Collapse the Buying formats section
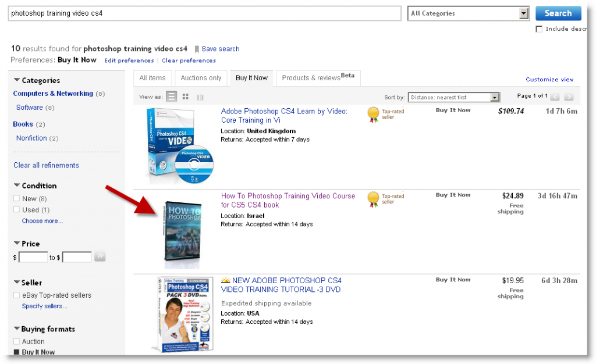Screen dimensions: 596x364 pos(17,329)
